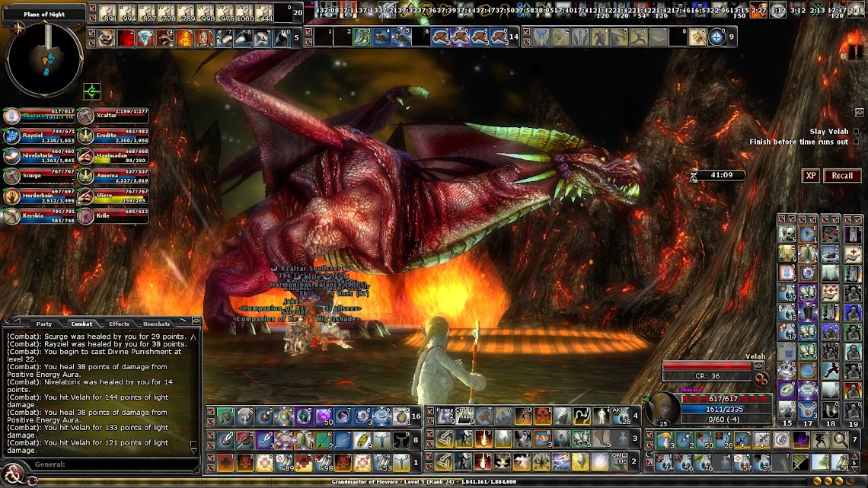The width and height of the screenshot is (868, 488).
Task: Open Velah's red gear examine icon
Action: coord(761,379)
